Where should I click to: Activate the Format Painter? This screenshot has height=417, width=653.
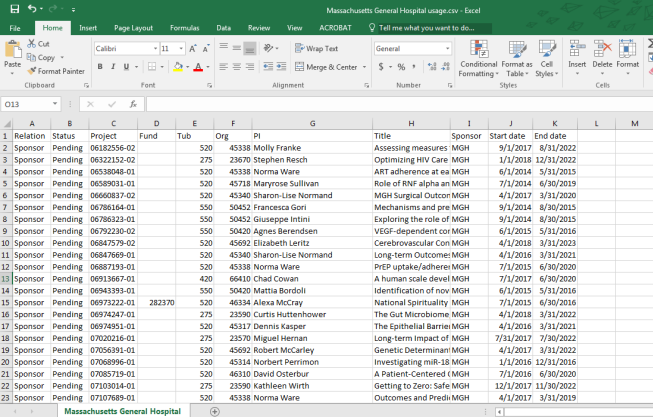[x=56, y=71]
